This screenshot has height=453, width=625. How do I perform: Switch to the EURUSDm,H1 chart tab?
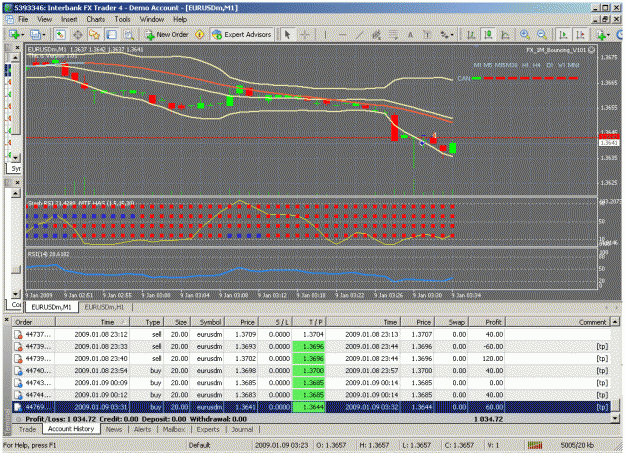coord(104,307)
